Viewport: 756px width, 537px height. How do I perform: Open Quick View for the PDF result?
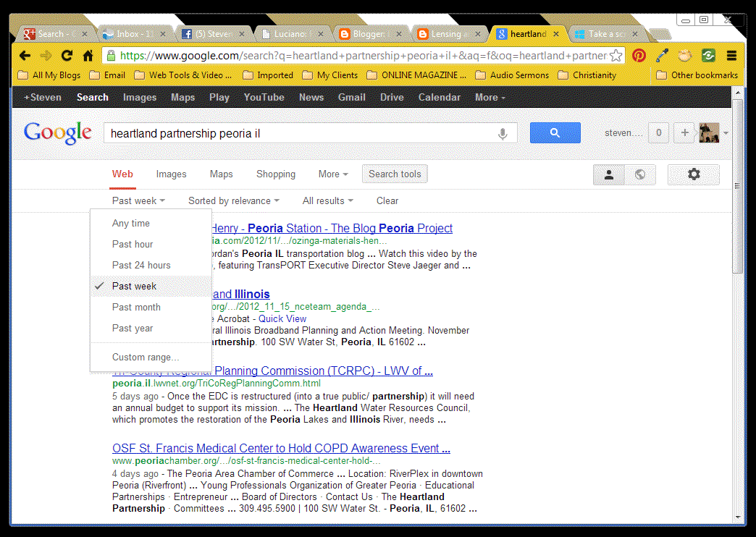(282, 318)
